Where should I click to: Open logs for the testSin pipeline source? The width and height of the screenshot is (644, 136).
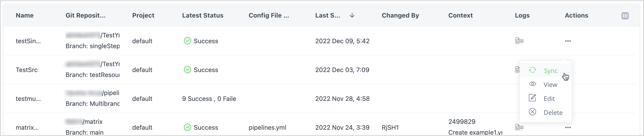point(519,41)
